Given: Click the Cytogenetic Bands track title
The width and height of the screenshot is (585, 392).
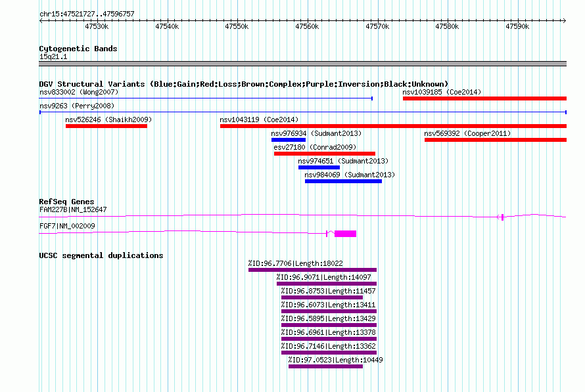Looking at the screenshot, I should [x=78, y=49].
